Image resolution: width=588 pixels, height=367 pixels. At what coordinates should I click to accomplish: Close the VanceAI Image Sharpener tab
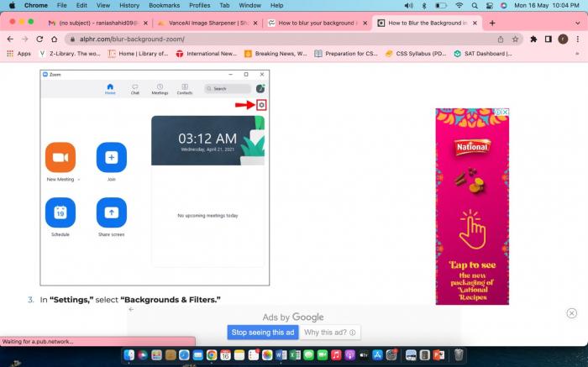coord(255,23)
